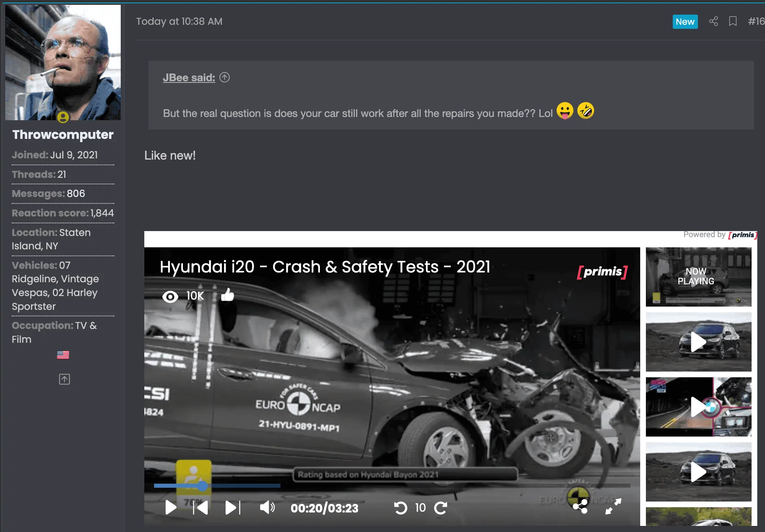Image resolution: width=765 pixels, height=532 pixels.
Task: Click the Powered by primis link
Action: pyautogui.click(x=720, y=235)
